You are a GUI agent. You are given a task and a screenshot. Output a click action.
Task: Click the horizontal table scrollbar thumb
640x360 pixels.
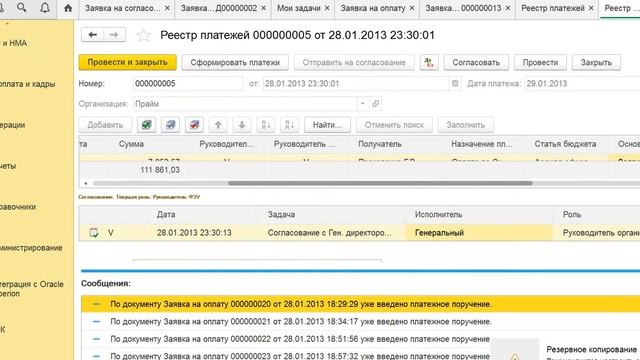click(380, 183)
